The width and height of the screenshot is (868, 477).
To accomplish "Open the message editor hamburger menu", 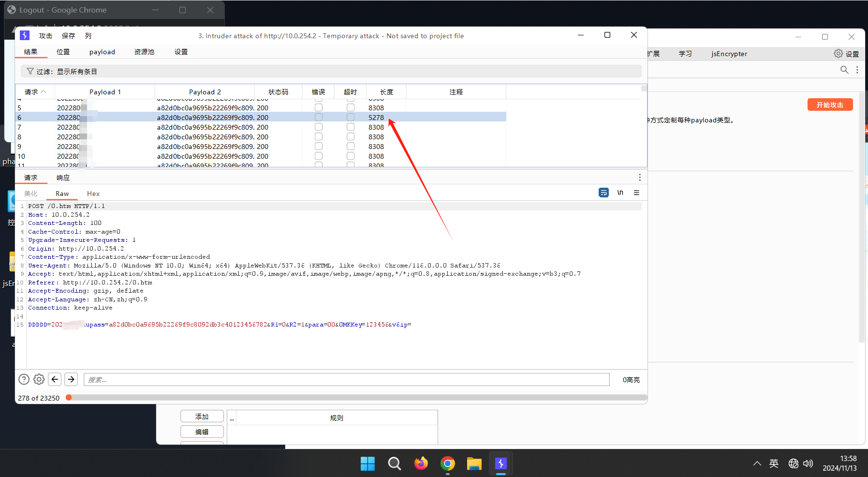I will click(636, 193).
